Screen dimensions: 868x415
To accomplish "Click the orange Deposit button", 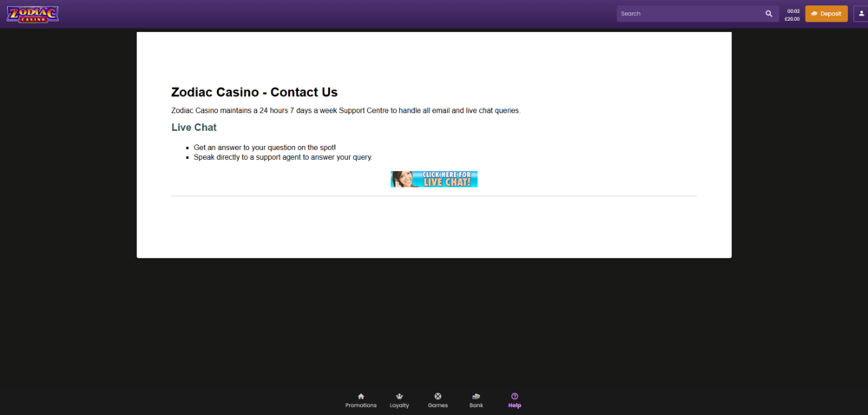I will 826,14.
